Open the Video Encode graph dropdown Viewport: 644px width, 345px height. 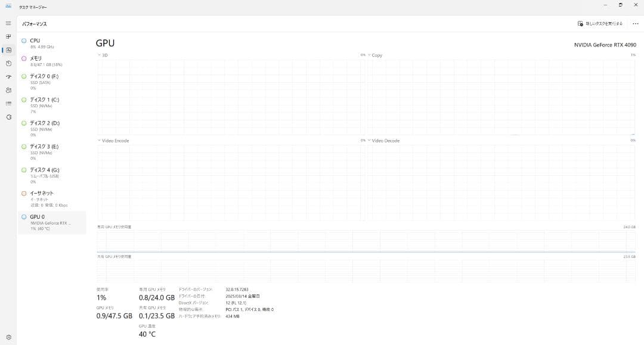tap(113, 141)
